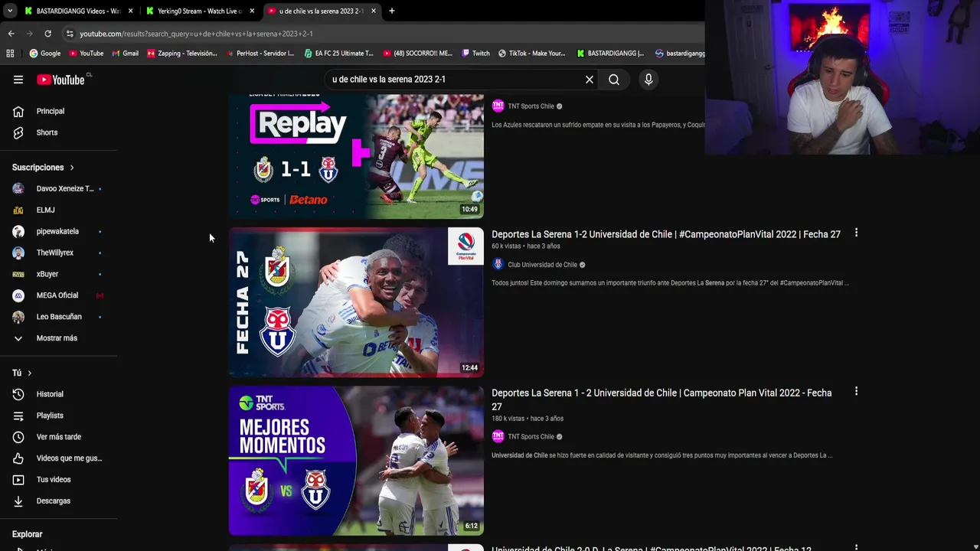
Task: Open BASTARDIGANGG Kick bookmark
Action: 610,54
